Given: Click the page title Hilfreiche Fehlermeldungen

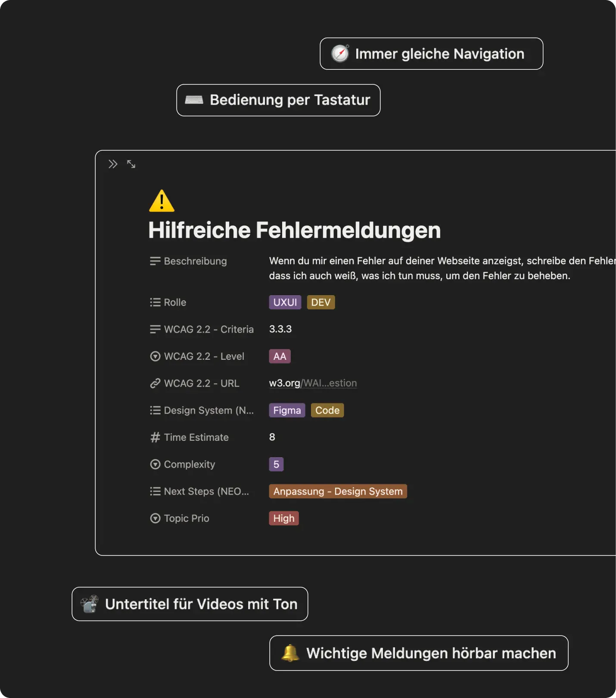Looking at the screenshot, I should (x=295, y=230).
